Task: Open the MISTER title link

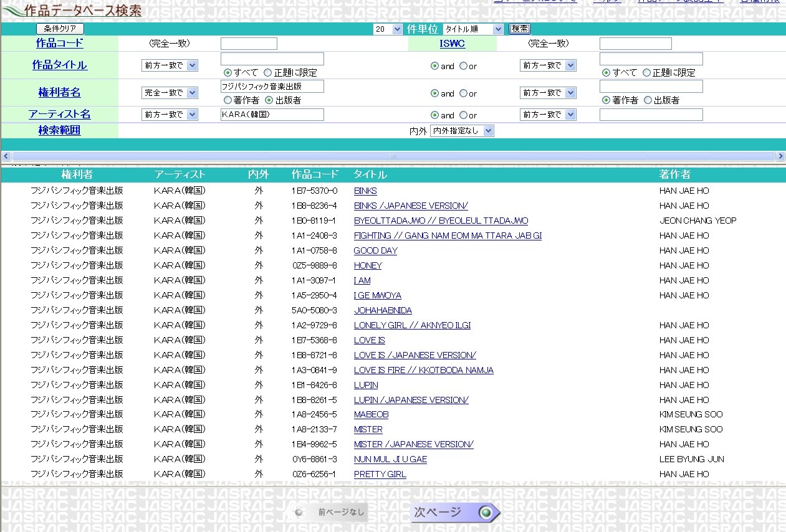Action: (368, 429)
